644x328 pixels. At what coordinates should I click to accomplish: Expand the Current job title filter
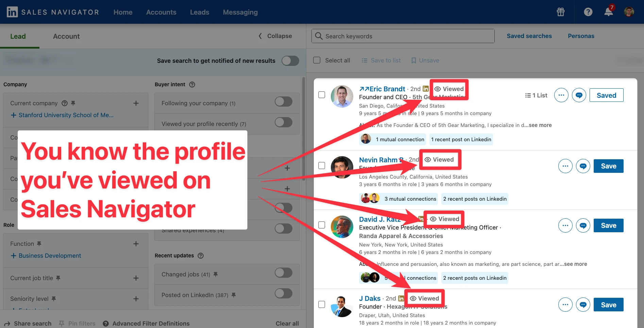[136, 278]
